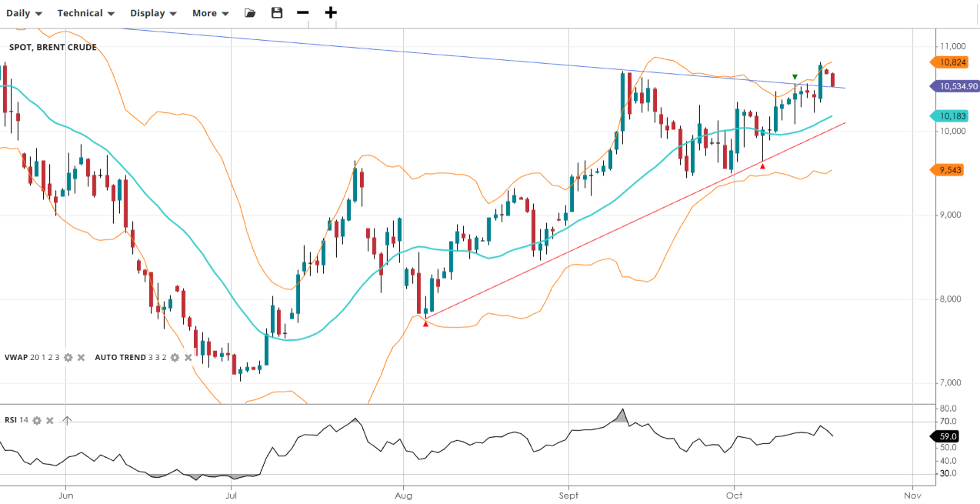
Task: Click the Aug date axis label
Action: coord(403,496)
